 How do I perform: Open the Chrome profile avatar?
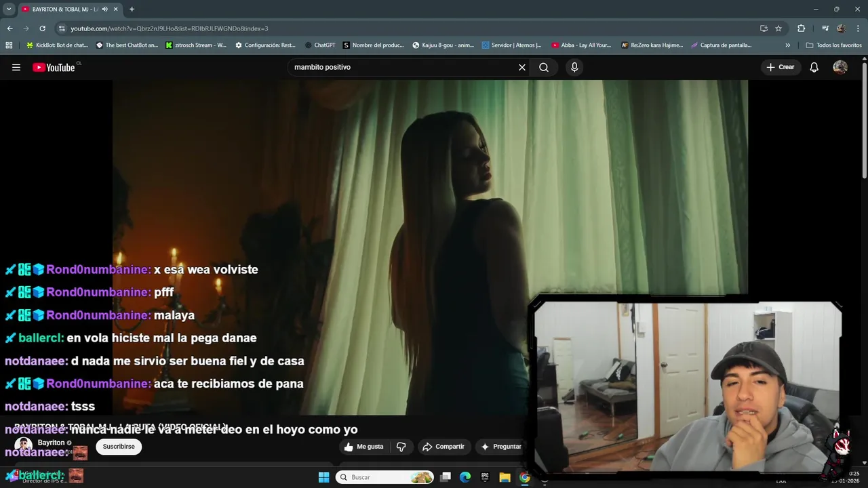[x=842, y=28]
